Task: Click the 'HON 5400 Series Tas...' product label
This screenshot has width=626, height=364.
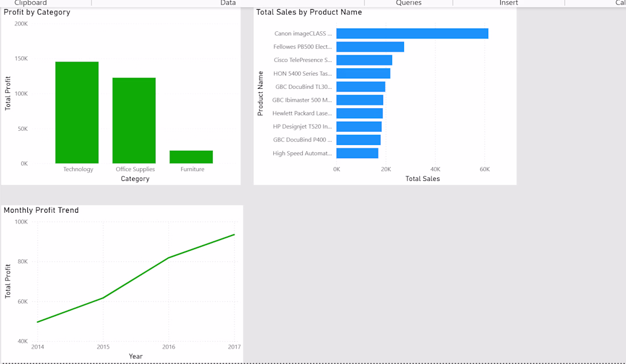Action: tap(303, 73)
